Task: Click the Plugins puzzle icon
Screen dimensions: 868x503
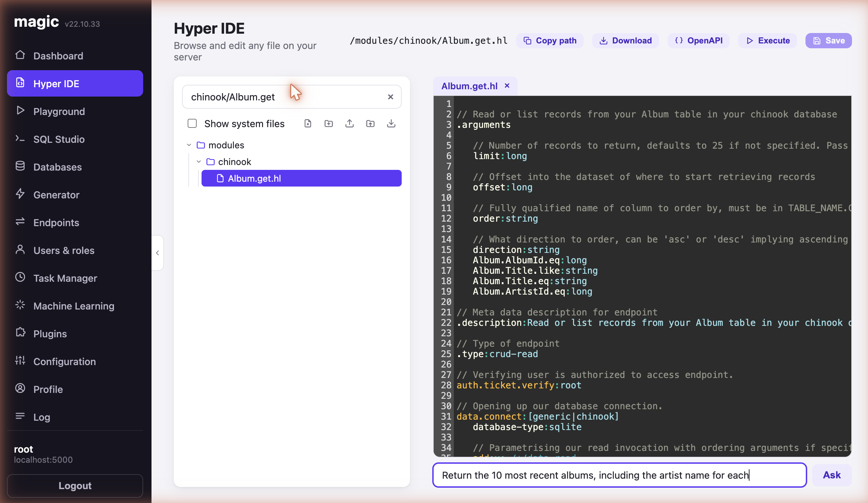Action: click(20, 333)
